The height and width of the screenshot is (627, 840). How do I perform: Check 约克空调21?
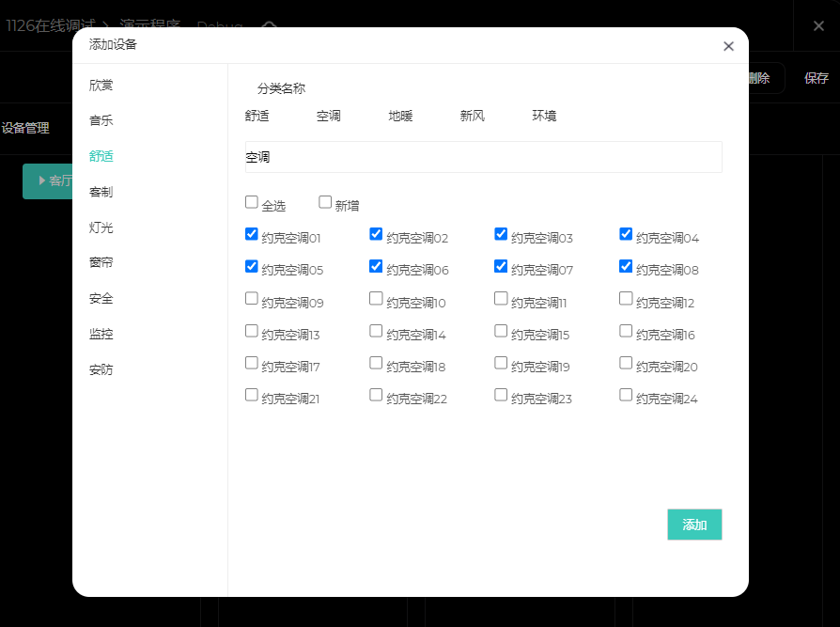pyautogui.click(x=251, y=395)
